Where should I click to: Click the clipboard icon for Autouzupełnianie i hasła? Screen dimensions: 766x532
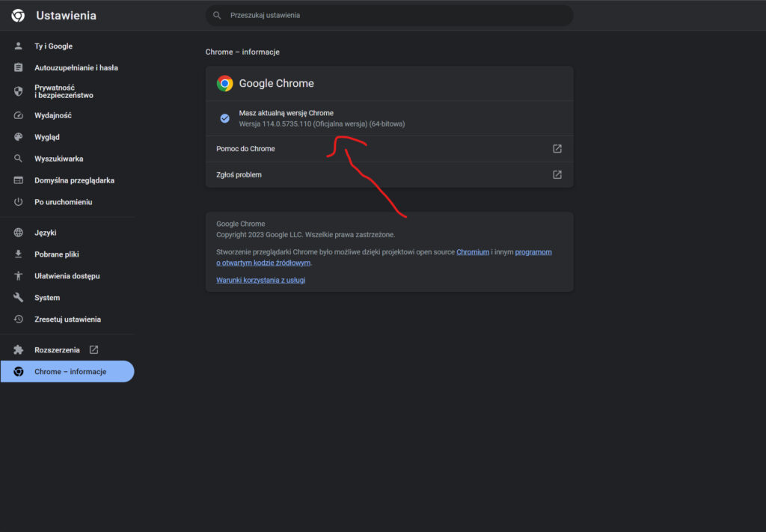(18, 67)
